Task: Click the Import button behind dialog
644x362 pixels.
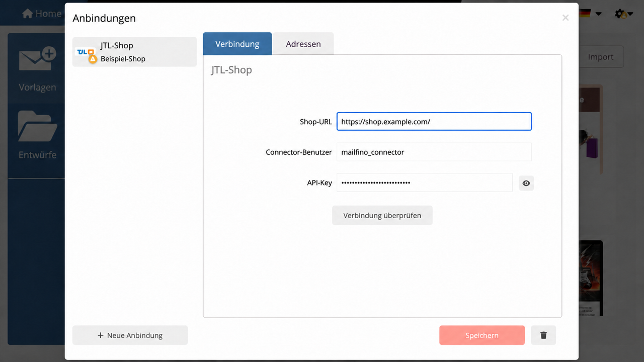Action: coord(601,57)
